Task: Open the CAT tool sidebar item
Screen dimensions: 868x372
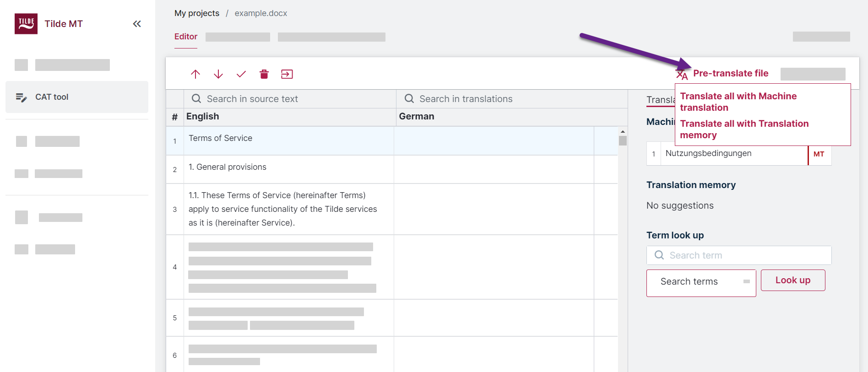Action: pos(77,97)
